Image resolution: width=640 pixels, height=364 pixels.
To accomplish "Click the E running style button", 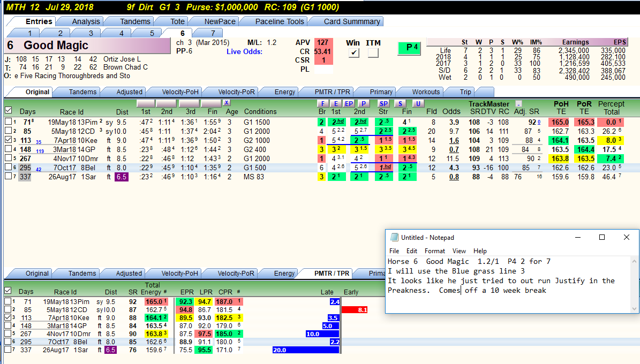I will click(x=335, y=103).
